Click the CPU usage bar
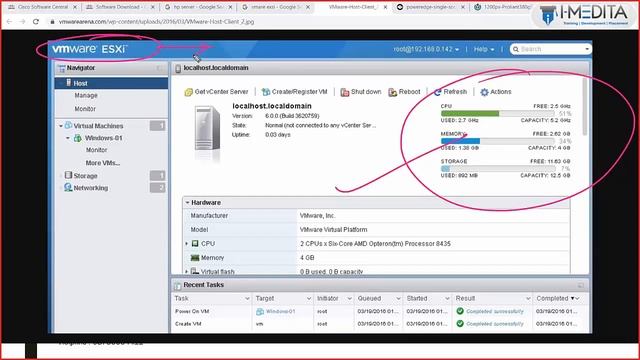 [x=498, y=113]
